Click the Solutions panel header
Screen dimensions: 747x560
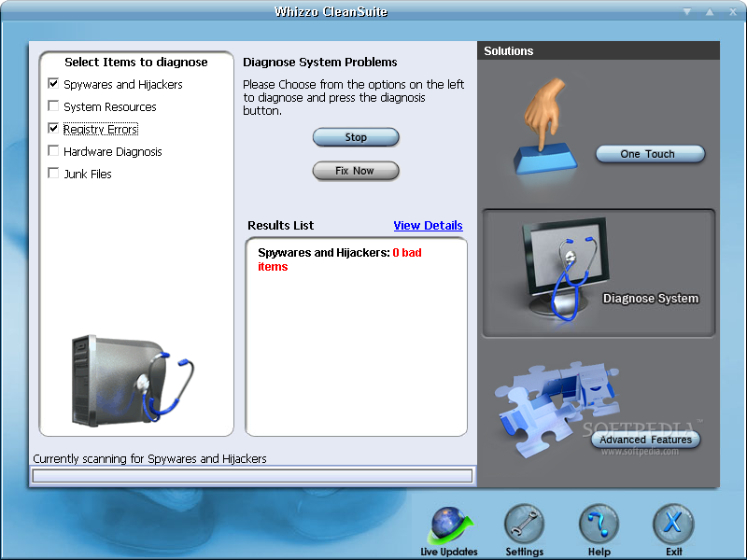(599, 50)
